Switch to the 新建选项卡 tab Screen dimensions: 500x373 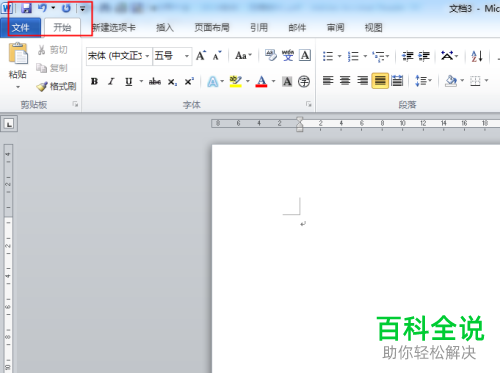pos(114,28)
